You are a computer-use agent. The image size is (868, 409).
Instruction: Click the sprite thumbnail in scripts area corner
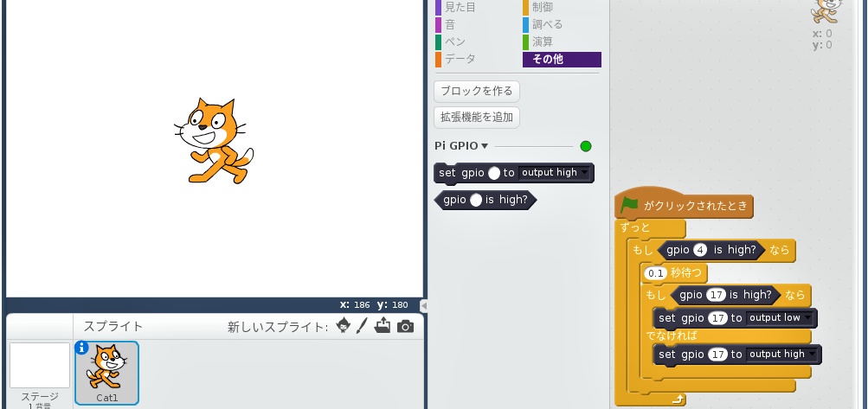pyautogui.click(x=826, y=11)
